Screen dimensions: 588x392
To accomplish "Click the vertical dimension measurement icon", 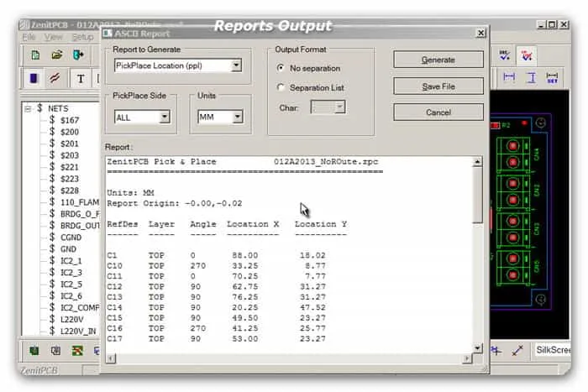I will [531, 78].
